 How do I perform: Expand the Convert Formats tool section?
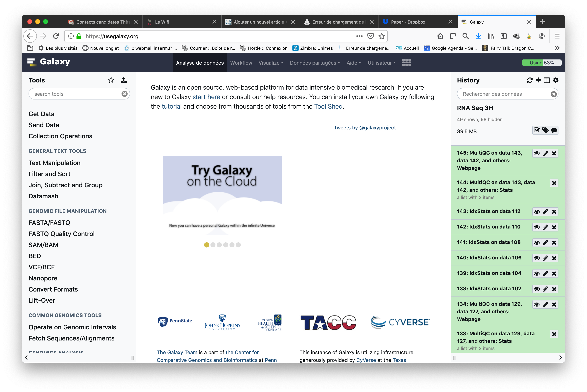[x=53, y=290]
